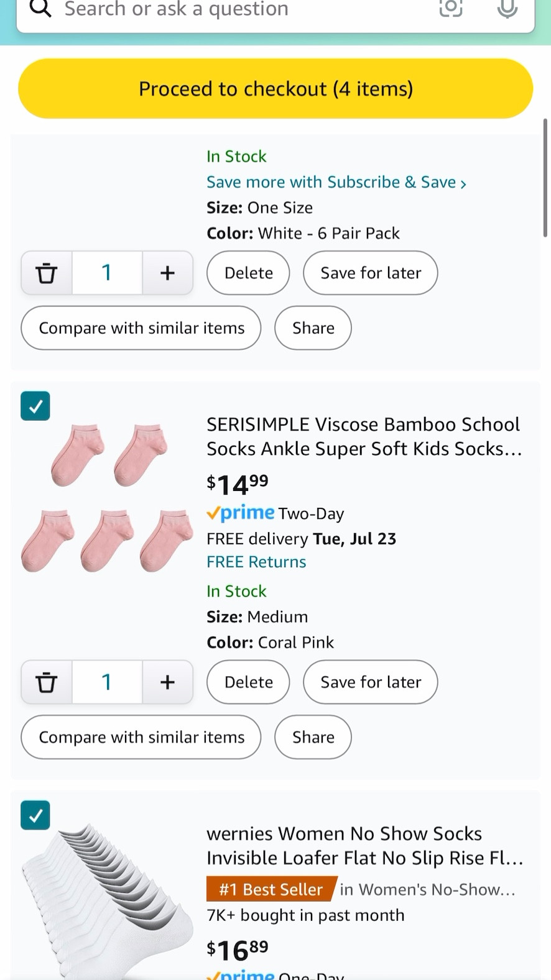Screen dimensions: 551x980
Task: Activate the microphone voice search
Action: point(507,9)
